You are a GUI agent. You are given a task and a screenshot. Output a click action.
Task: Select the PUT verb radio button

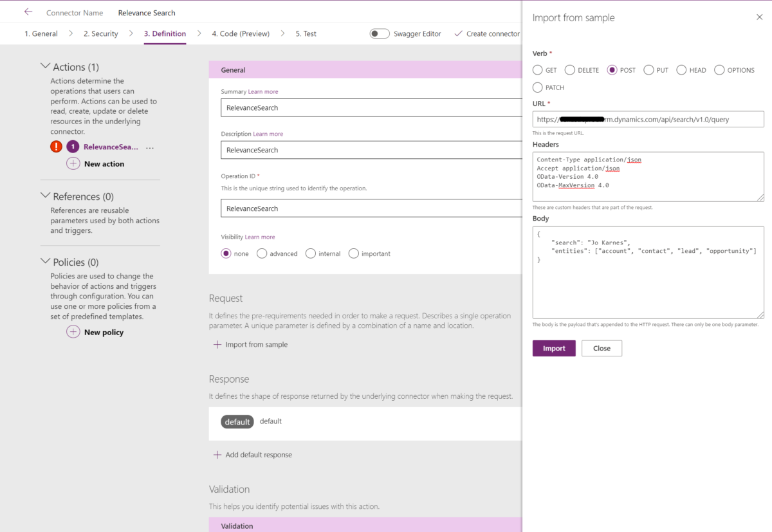point(647,69)
